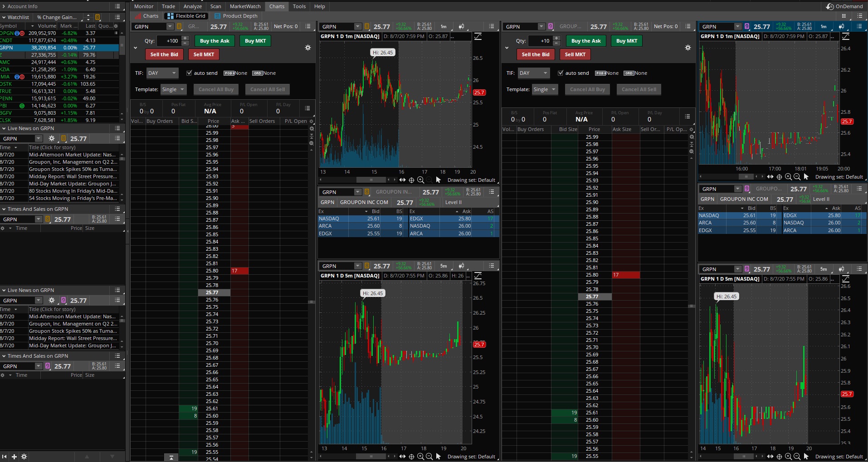Click Sell MKT in +10 Active Trader
868x462 pixels.
click(575, 54)
